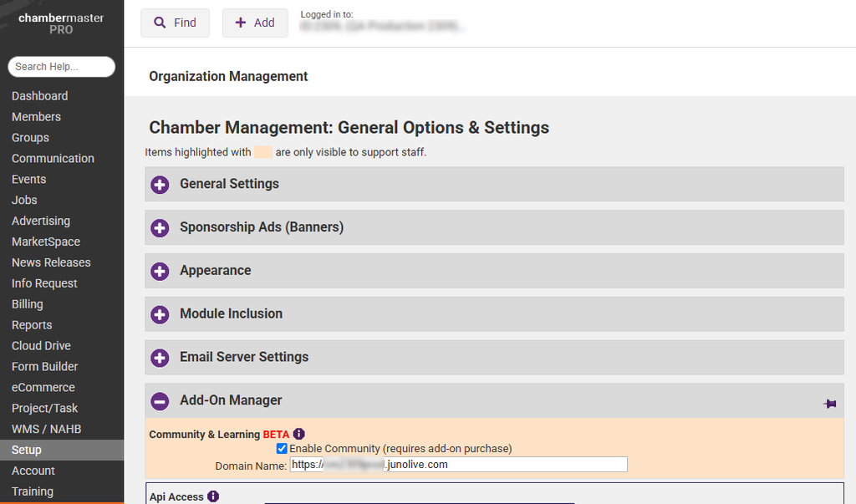Image resolution: width=856 pixels, height=504 pixels.
Task: Click the info icon next to Api Access
Action: tap(213, 496)
